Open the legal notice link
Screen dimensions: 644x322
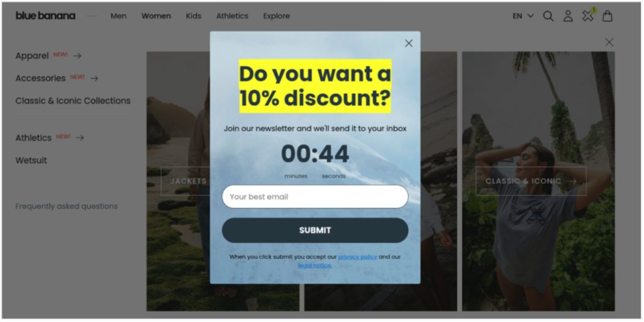click(x=315, y=265)
